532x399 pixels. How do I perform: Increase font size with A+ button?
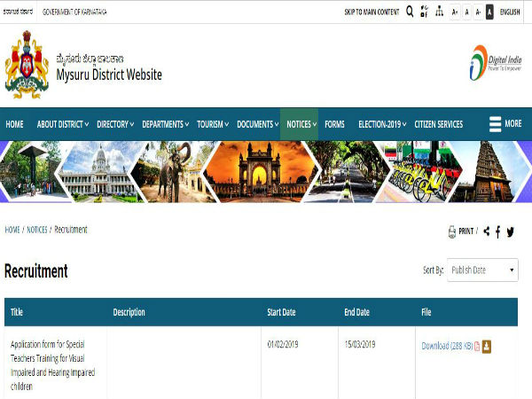455,12
